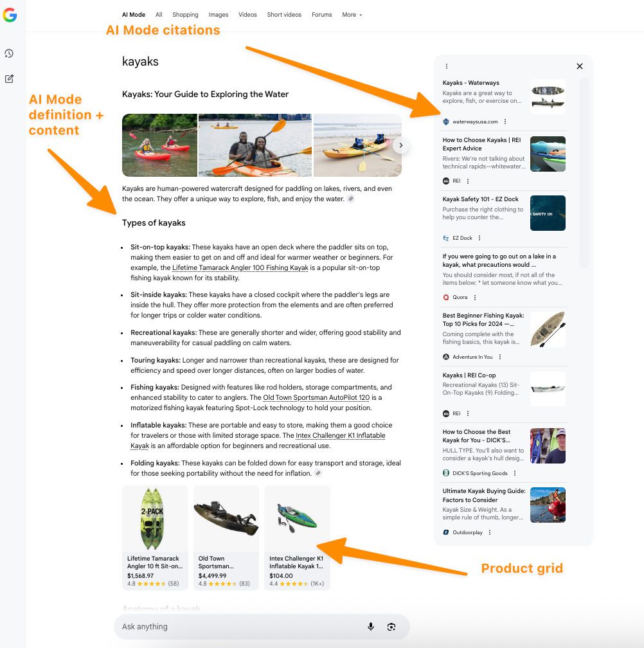
Task: Advance the image carousel with the arrow
Action: click(400, 145)
